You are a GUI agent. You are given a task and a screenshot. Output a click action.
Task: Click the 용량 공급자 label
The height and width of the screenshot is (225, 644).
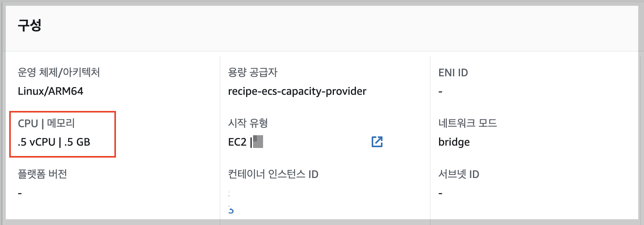[252, 72]
